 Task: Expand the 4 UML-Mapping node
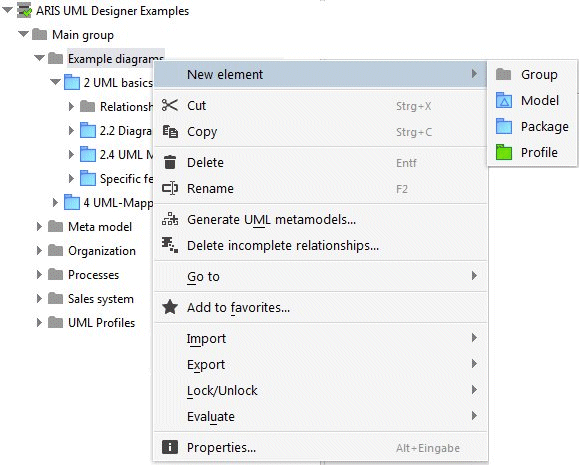(x=55, y=202)
